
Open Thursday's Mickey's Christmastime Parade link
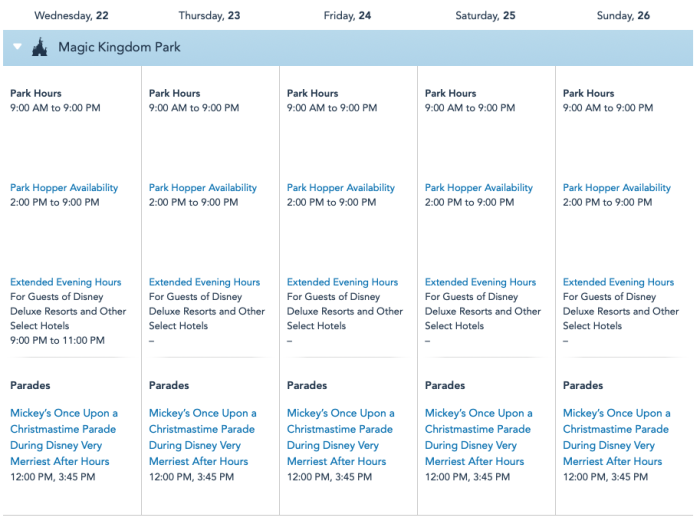coord(203,437)
